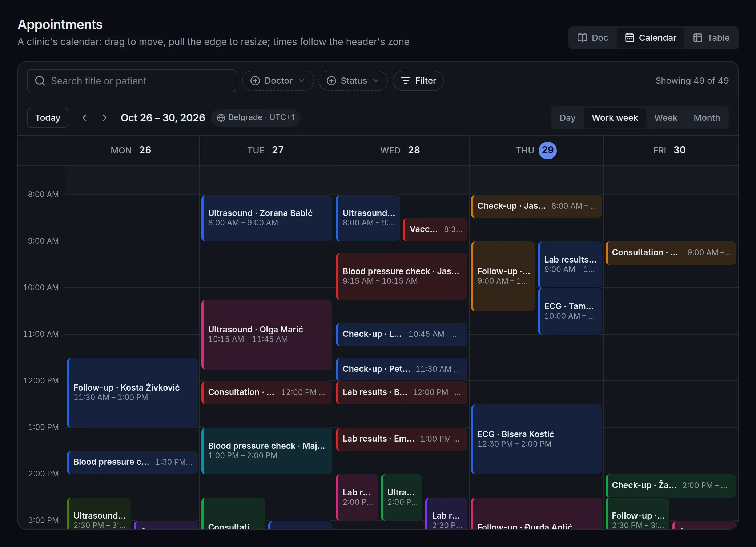Viewport: 756px width, 547px height.
Task: Click the table grid icon on Table
Action: [697, 38]
